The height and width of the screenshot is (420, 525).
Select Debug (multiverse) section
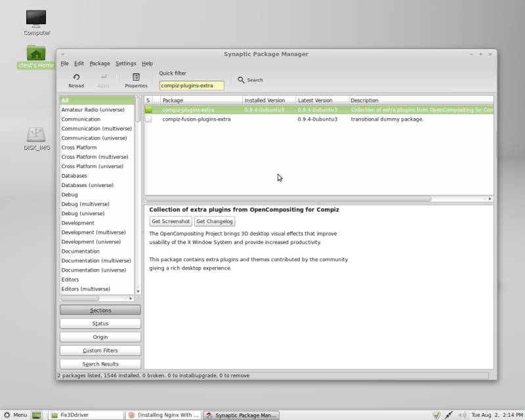click(97, 204)
